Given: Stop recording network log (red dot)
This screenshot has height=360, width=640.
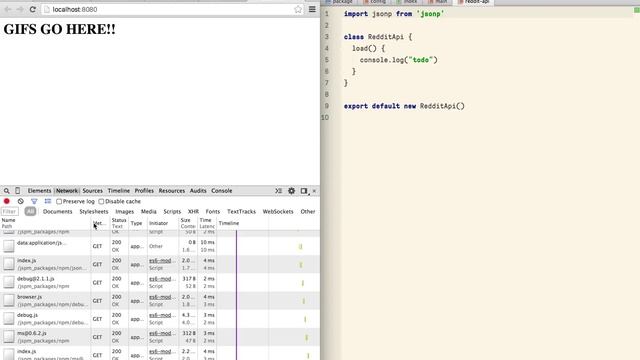Looking at the screenshot, I should (7, 201).
